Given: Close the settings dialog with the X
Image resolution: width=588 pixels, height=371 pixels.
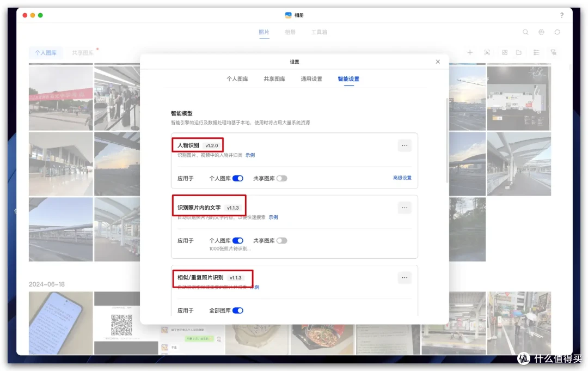Looking at the screenshot, I should (x=438, y=62).
